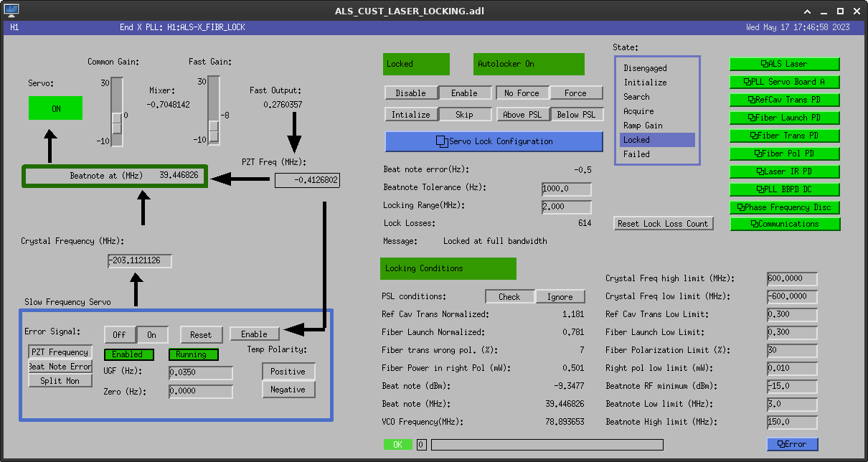Open the Laser IR PD display
The height and width of the screenshot is (462, 868).
785,171
